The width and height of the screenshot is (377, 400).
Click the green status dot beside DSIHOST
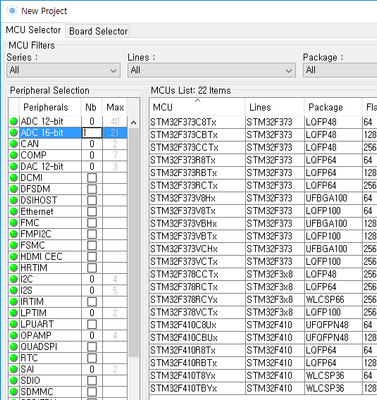click(x=14, y=200)
